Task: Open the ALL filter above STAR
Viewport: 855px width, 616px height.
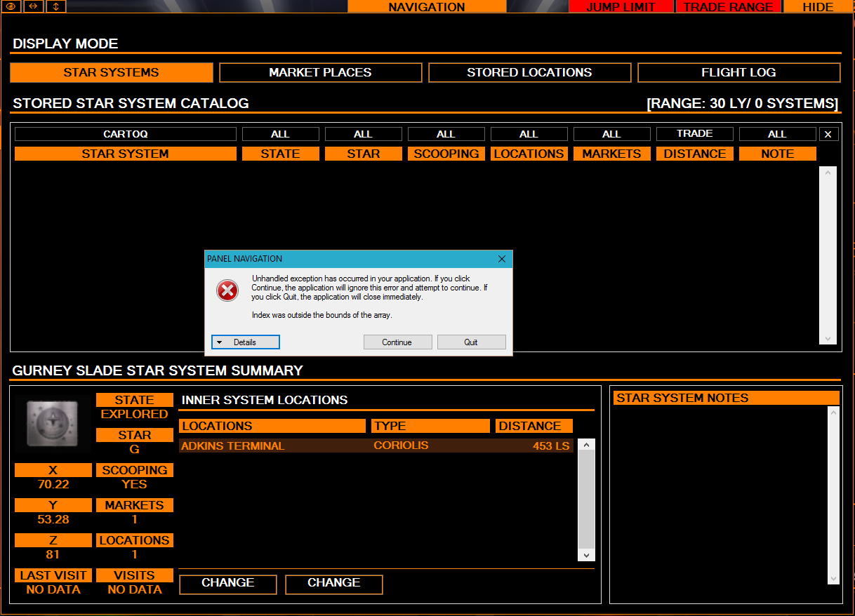Action: [363, 134]
